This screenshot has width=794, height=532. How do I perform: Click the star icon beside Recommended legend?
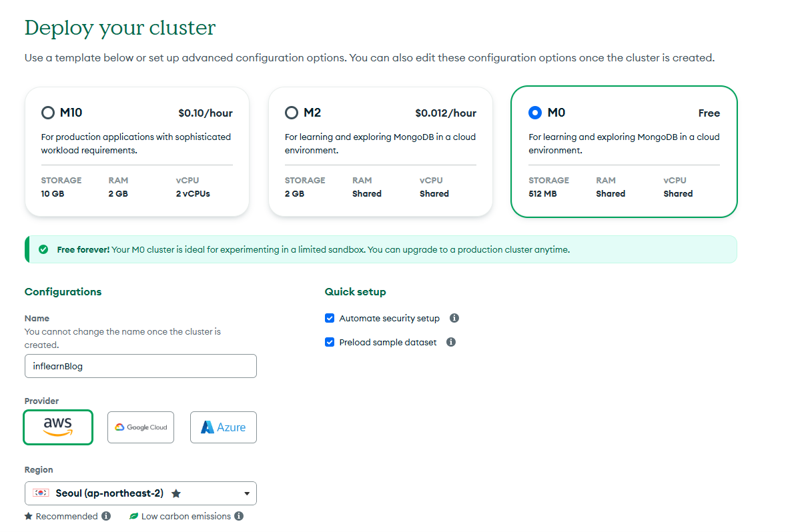28,516
